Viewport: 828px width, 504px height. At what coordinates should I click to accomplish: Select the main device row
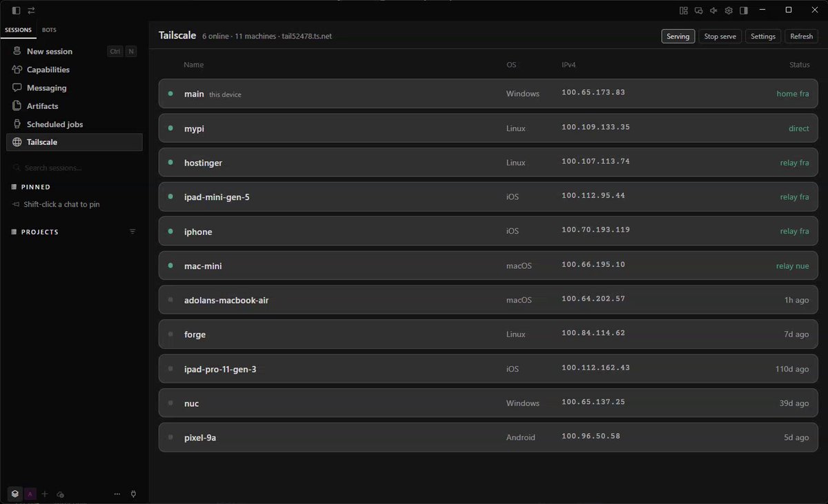point(489,93)
